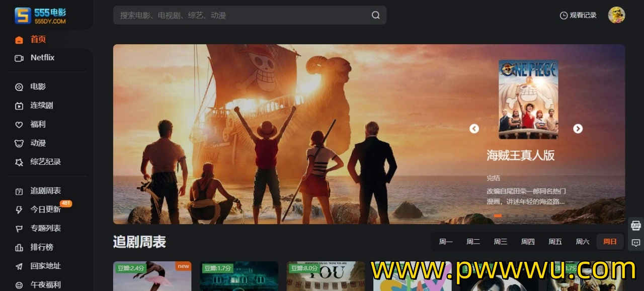Click the star icon beside 综艺纪录

tap(19, 162)
